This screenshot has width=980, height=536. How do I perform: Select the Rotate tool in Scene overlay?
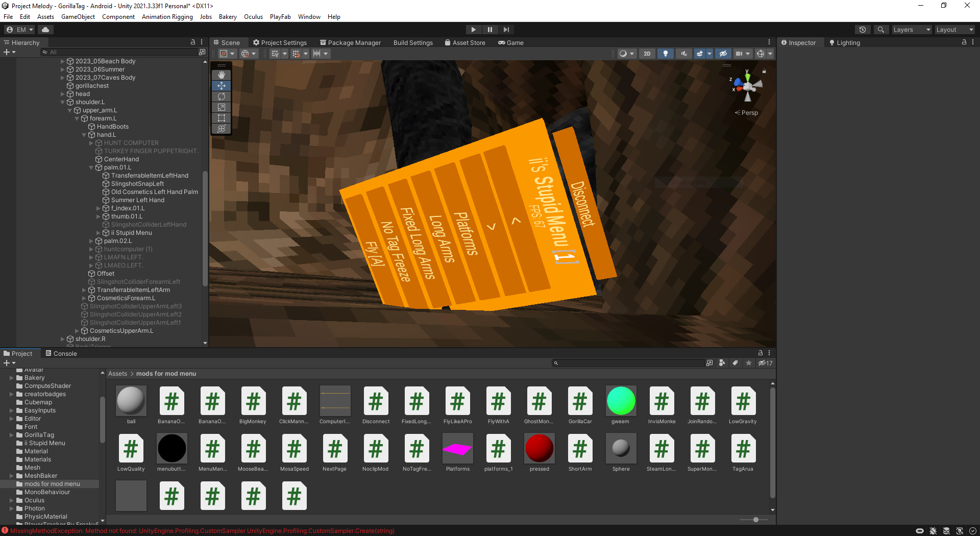tap(222, 96)
